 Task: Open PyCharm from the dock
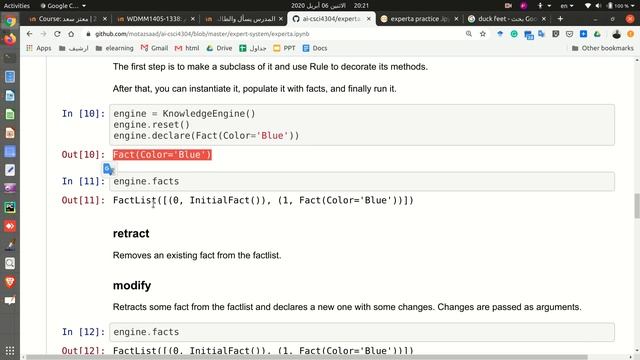pyautogui.click(x=10, y=207)
